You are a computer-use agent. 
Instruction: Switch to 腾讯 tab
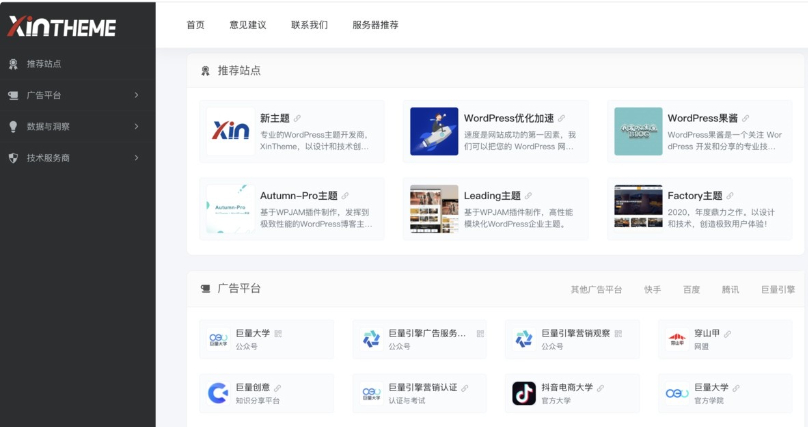[730, 289]
